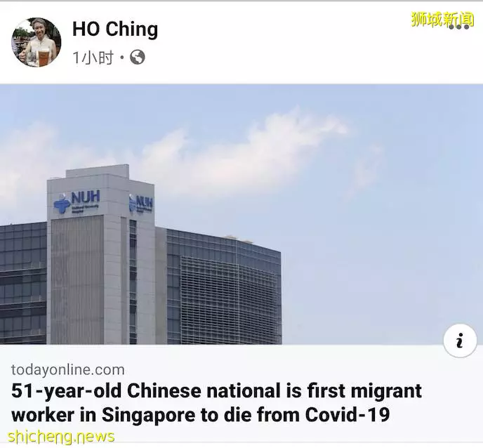Click the dot separator before the globe icon
Image resolution: width=483 pixels, height=448 pixels.
121,58
